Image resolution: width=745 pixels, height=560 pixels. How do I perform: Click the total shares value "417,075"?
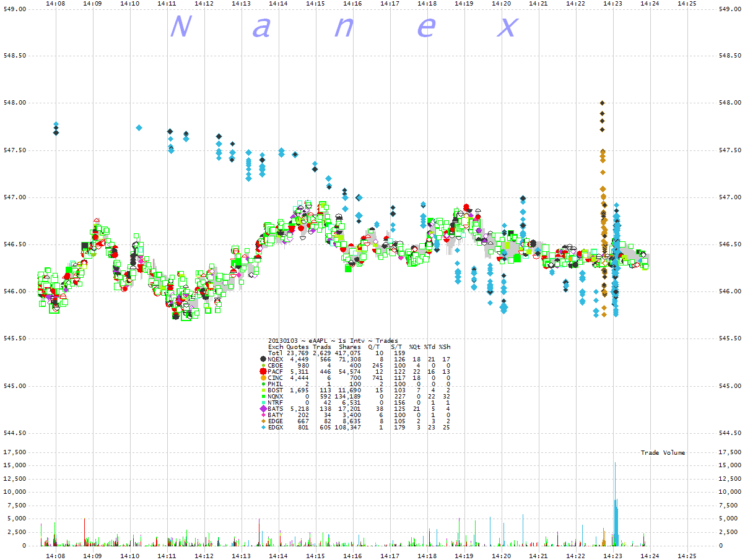pyautogui.click(x=348, y=353)
